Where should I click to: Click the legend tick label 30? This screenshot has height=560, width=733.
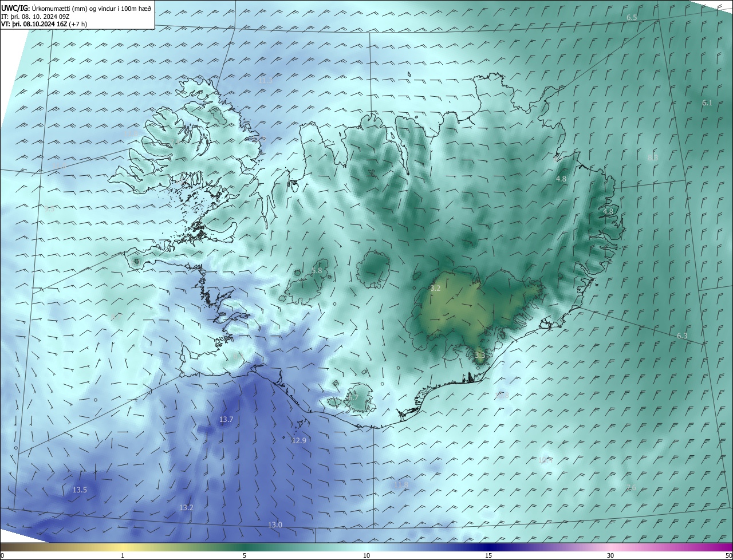click(610, 555)
